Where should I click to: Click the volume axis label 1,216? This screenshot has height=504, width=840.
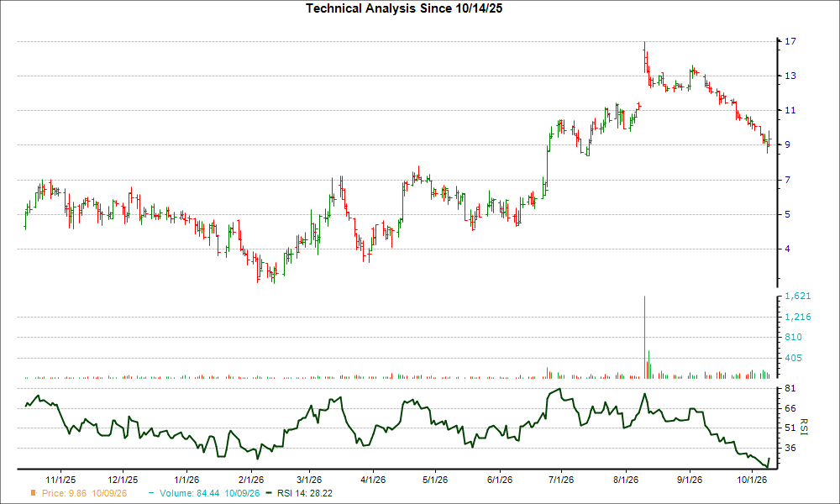(798, 317)
